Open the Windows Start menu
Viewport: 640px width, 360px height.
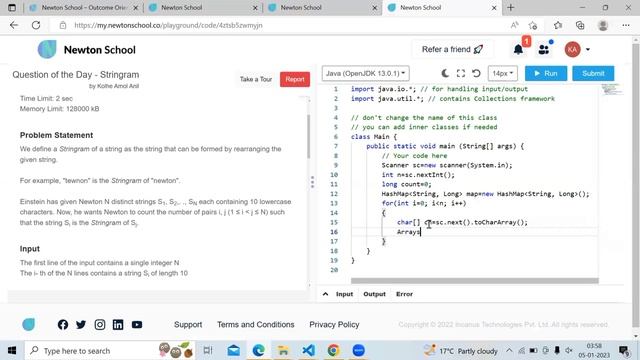click(x=12, y=350)
